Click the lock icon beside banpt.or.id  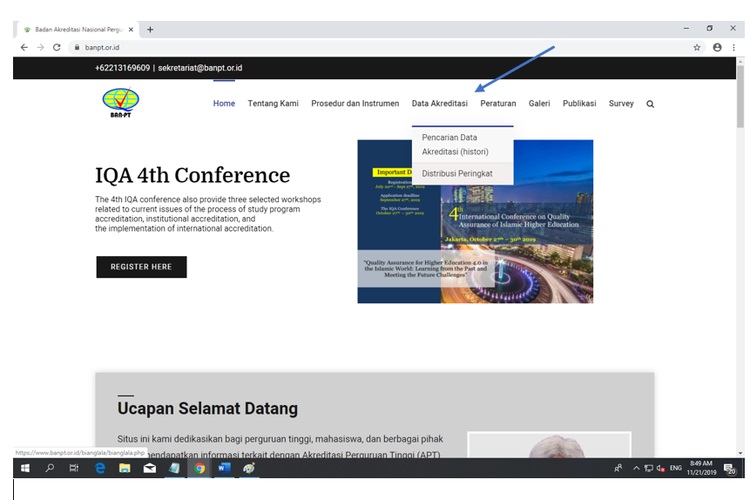77,47
